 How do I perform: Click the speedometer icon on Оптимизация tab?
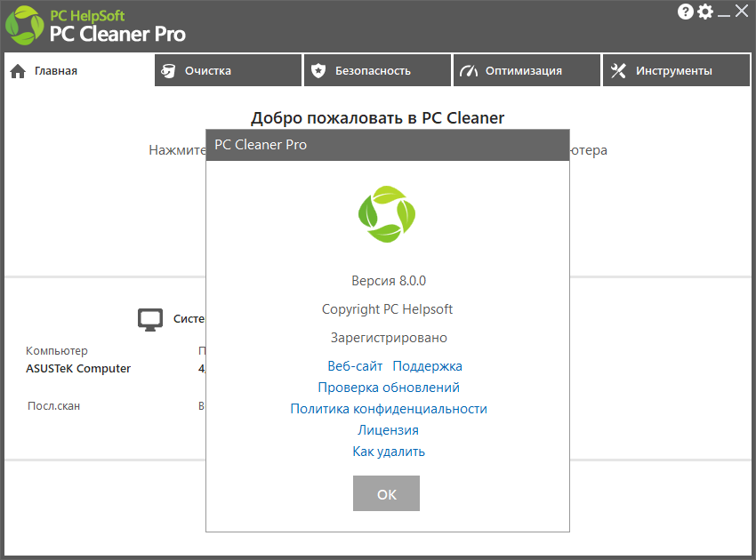[x=469, y=71]
